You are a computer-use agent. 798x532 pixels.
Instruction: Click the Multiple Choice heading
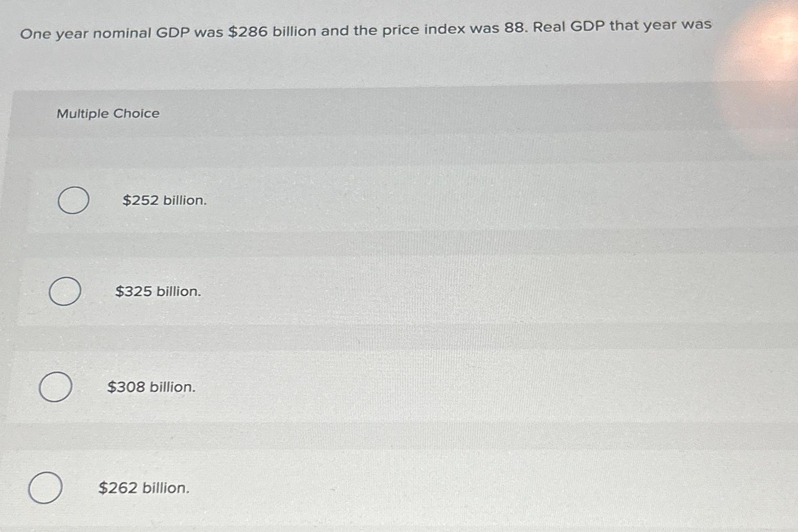(108, 113)
